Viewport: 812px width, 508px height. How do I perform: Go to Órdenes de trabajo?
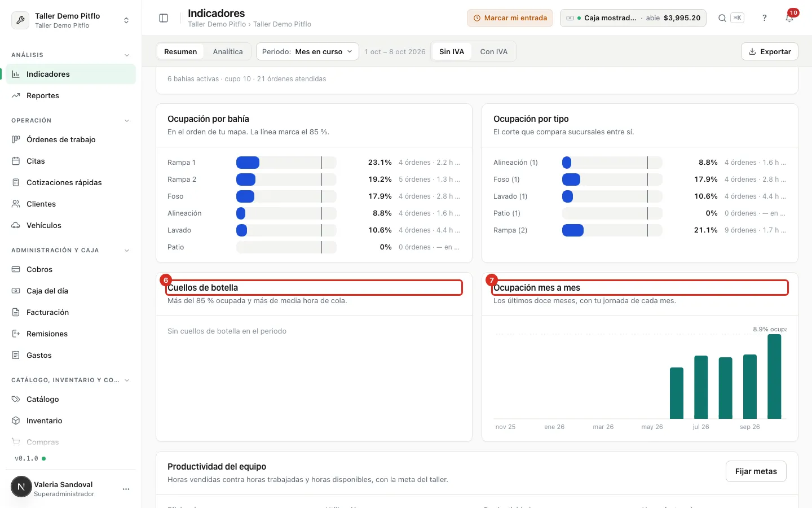pyautogui.click(x=70, y=139)
